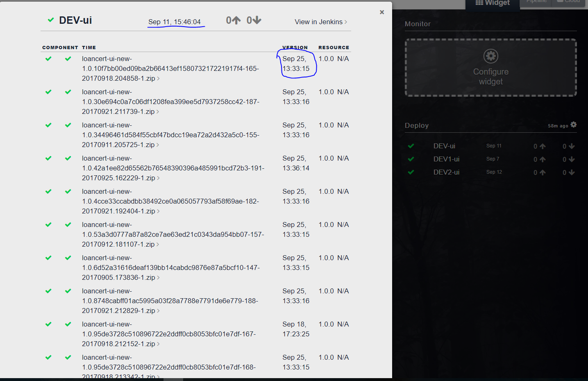The image size is (588, 381).
Task: Click the green checkmark beside DEV-ui in Deploy list
Action: 411,146
